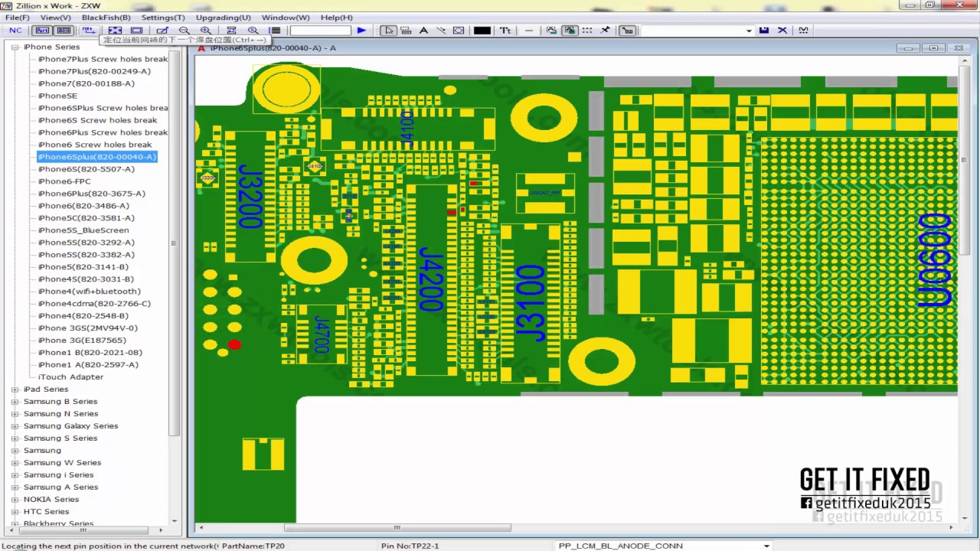
Task: Select the circle-in-rectangle shape tool
Action: click(459, 31)
